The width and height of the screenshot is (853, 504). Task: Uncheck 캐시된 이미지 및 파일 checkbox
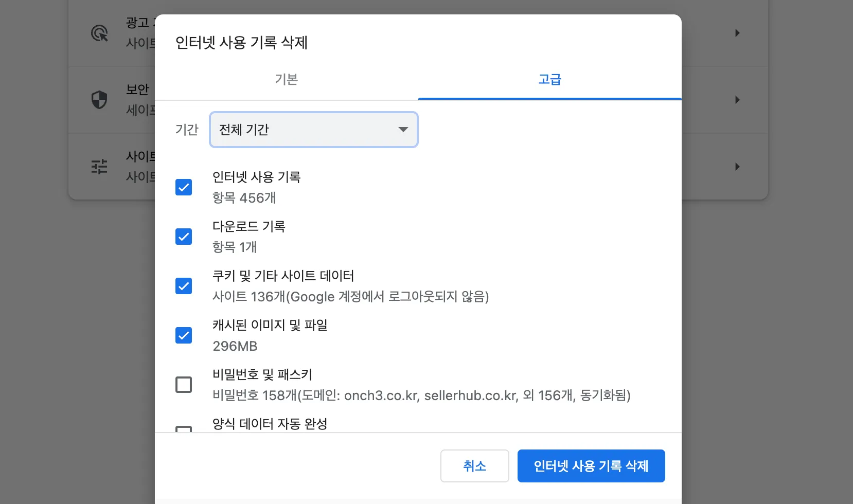click(184, 335)
